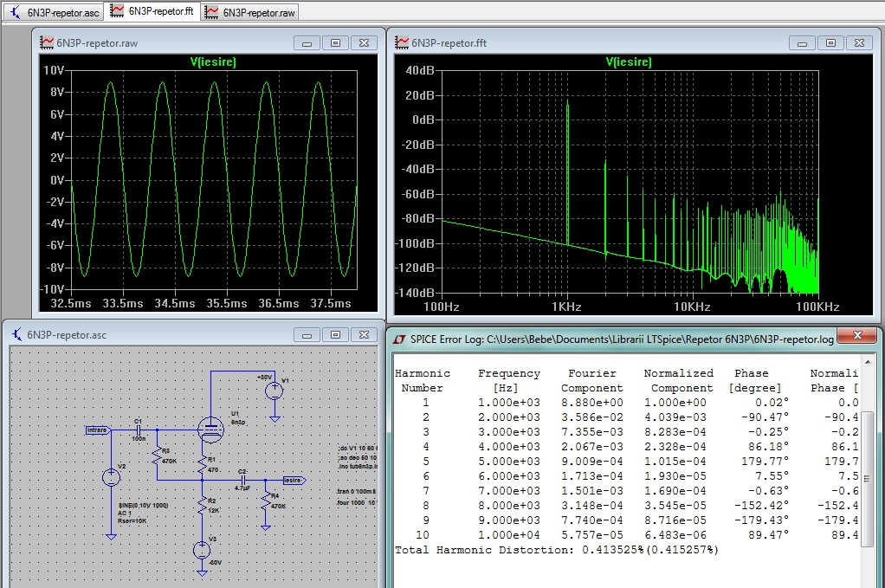Click the intrare input net label
Screen dimensions: 885x588
(x=98, y=430)
